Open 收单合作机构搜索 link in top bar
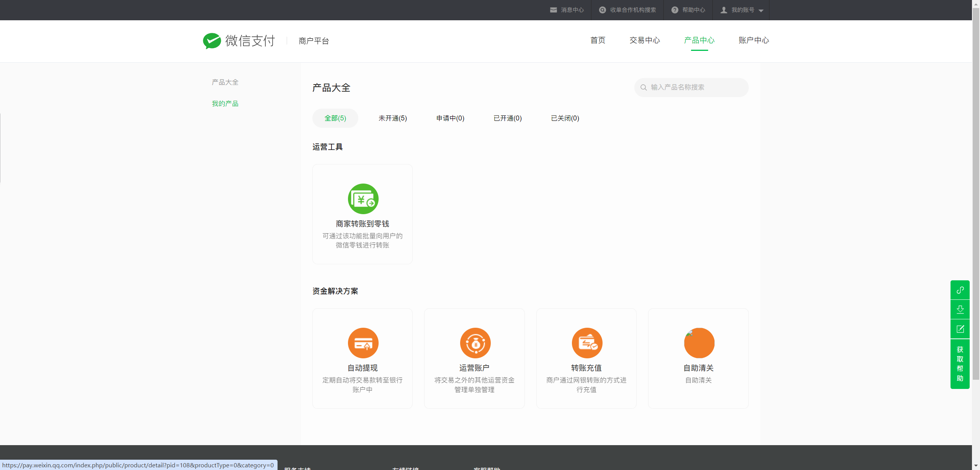The width and height of the screenshot is (980, 470). coord(633,10)
